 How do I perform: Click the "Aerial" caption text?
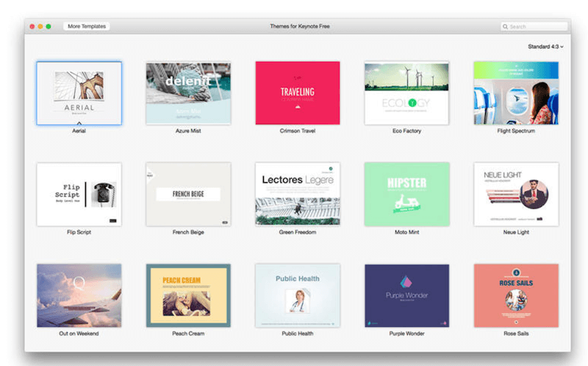coord(79,131)
